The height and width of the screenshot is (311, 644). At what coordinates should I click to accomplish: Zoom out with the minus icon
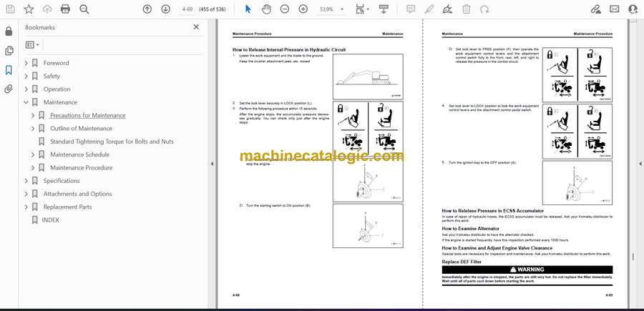click(285, 9)
